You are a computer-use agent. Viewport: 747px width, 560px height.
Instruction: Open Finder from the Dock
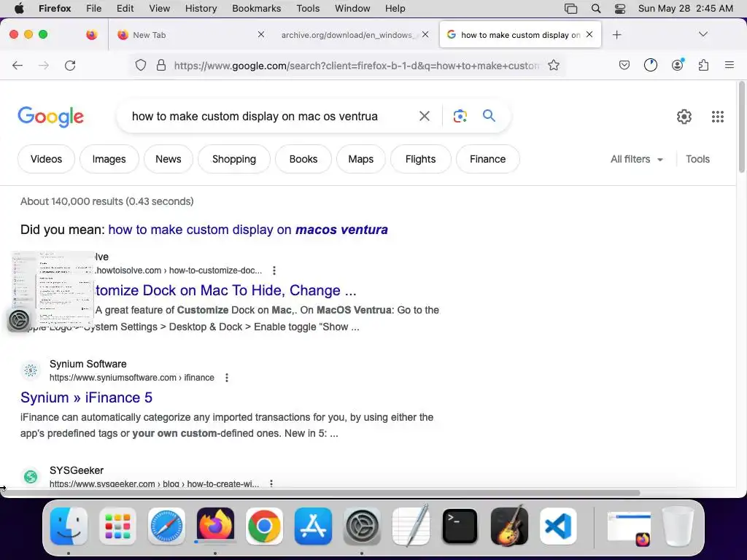click(x=69, y=526)
